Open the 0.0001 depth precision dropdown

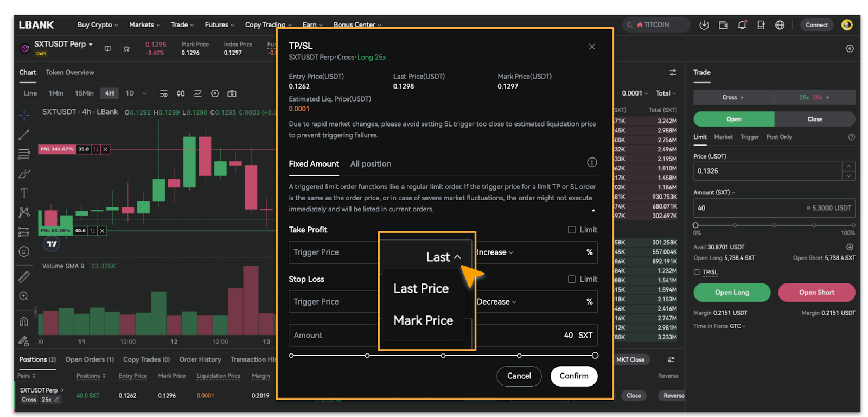pos(635,93)
